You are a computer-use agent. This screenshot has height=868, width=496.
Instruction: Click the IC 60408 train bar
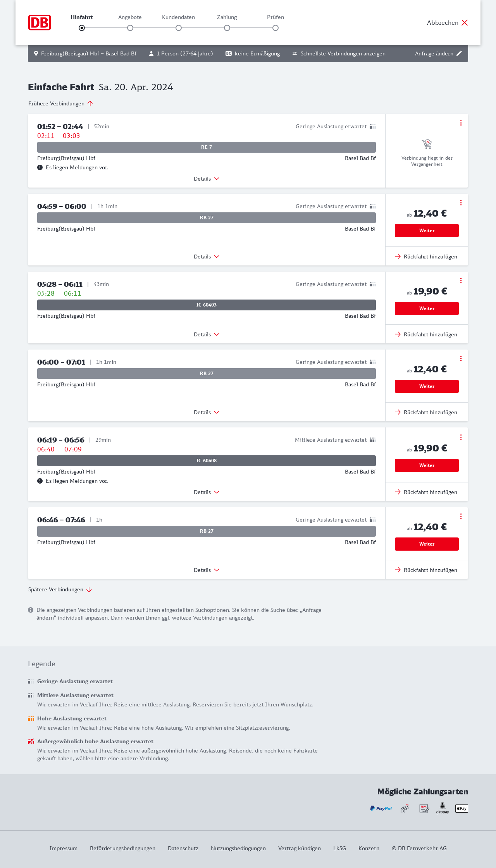[207, 461]
